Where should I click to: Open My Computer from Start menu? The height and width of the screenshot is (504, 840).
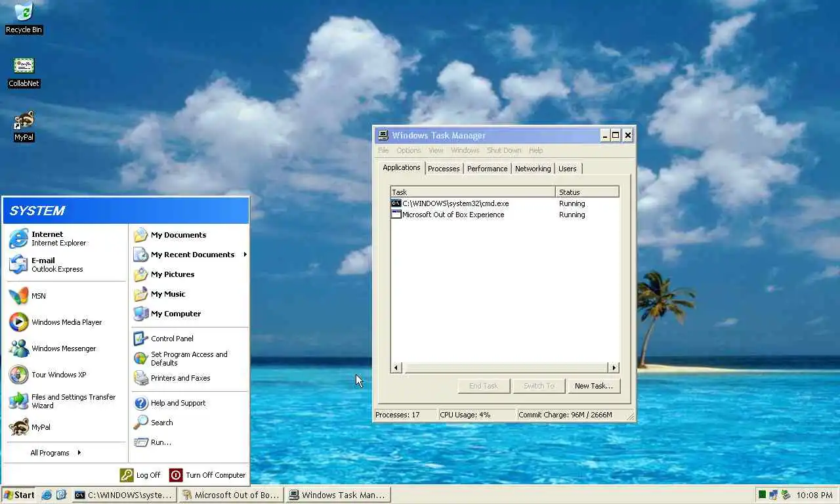(190, 314)
